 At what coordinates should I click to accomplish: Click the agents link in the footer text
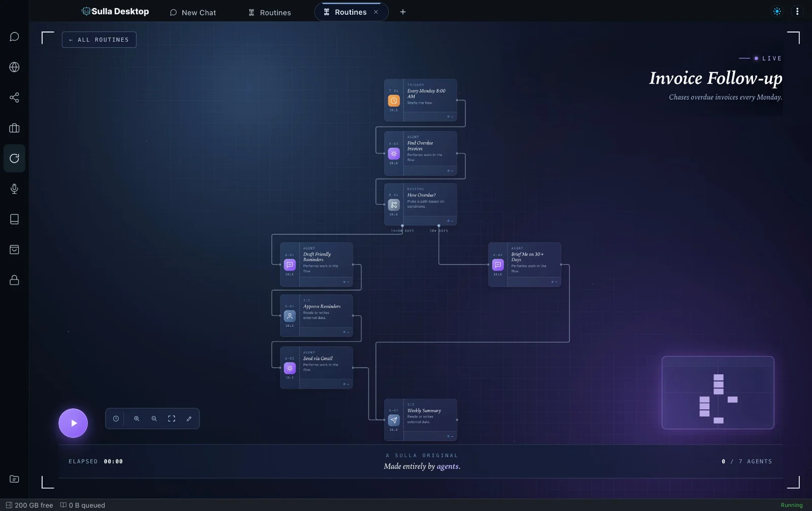pyautogui.click(x=448, y=466)
